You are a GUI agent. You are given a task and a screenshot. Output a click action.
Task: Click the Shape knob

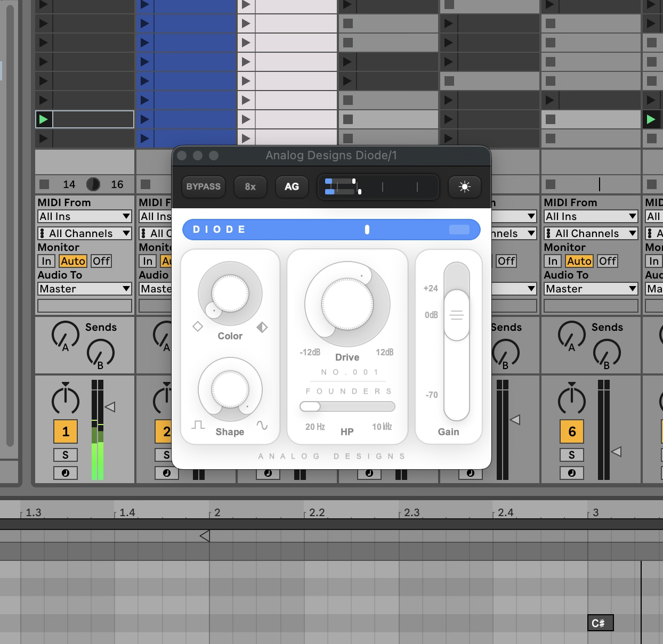(x=230, y=389)
